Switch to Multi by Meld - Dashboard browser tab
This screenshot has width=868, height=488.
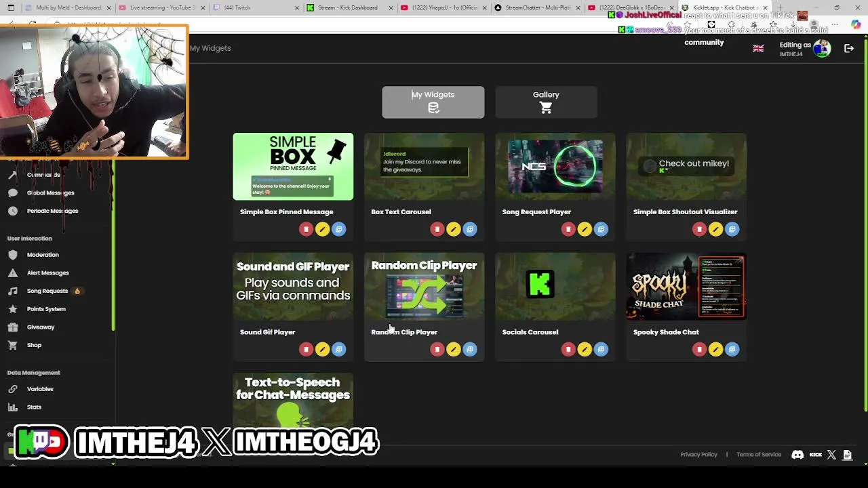[x=68, y=7]
